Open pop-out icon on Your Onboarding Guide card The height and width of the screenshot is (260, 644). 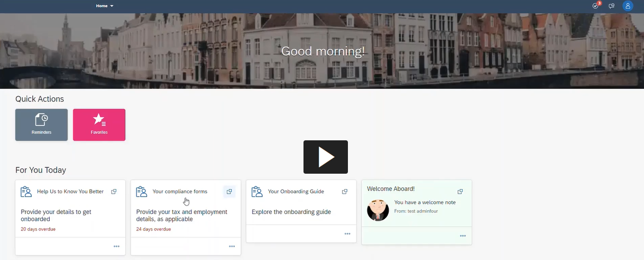[x=345, y=192]
